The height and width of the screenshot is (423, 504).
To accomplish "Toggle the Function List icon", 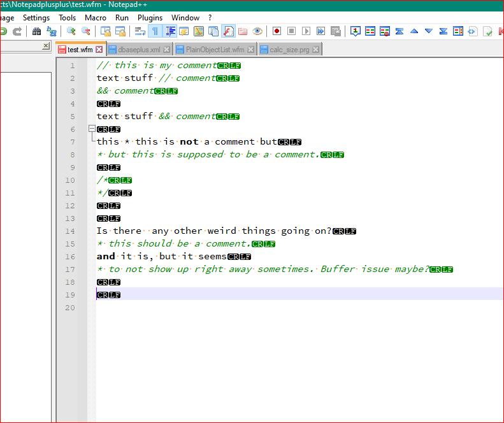I will (228, 31).
